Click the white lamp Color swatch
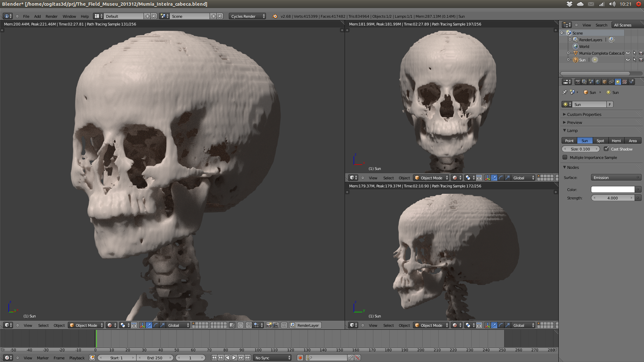The image size is (644, 362). click(x=613, y=189)
